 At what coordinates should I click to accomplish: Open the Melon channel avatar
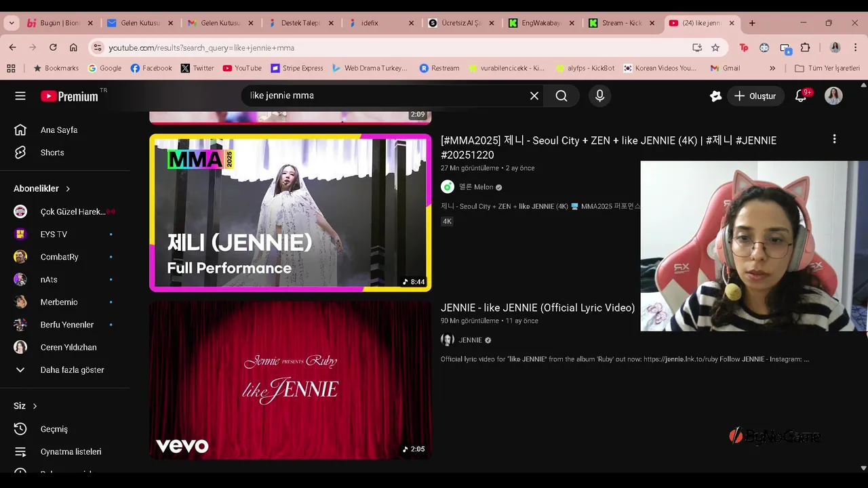(448, 187)
